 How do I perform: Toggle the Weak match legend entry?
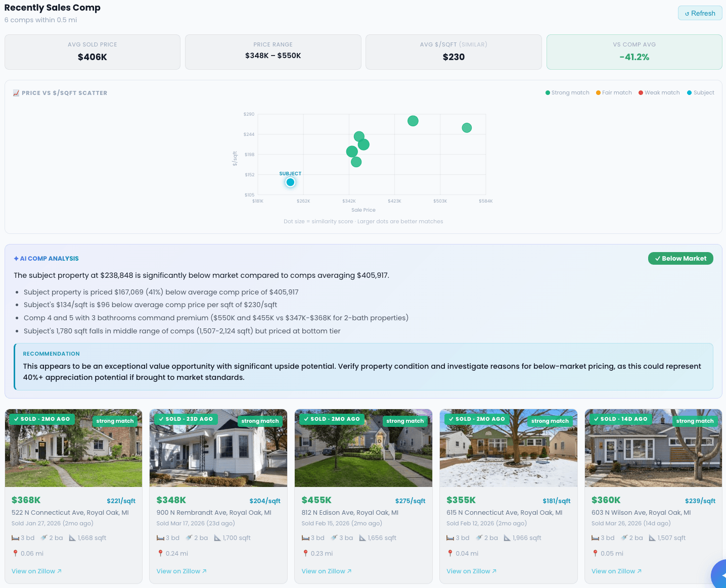click(662, 92)
